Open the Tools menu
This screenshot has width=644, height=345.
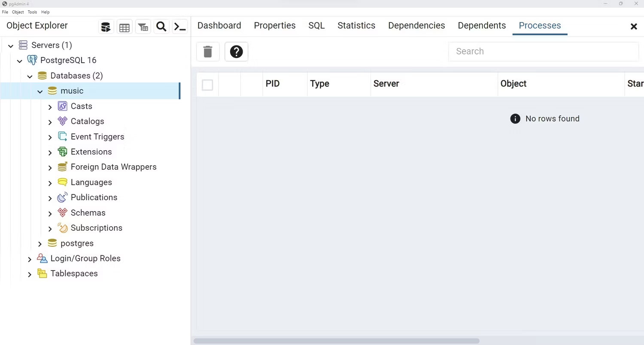(32, 12)
